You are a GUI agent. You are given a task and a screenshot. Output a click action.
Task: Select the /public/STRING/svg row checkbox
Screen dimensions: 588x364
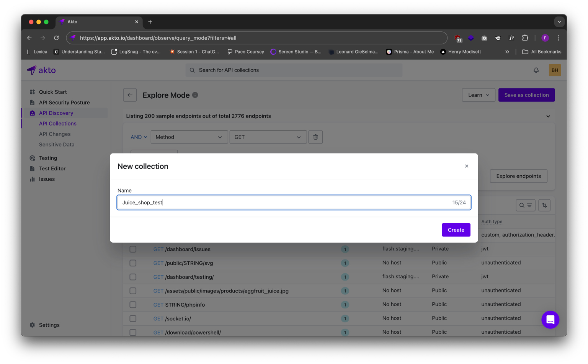(133, 263)
